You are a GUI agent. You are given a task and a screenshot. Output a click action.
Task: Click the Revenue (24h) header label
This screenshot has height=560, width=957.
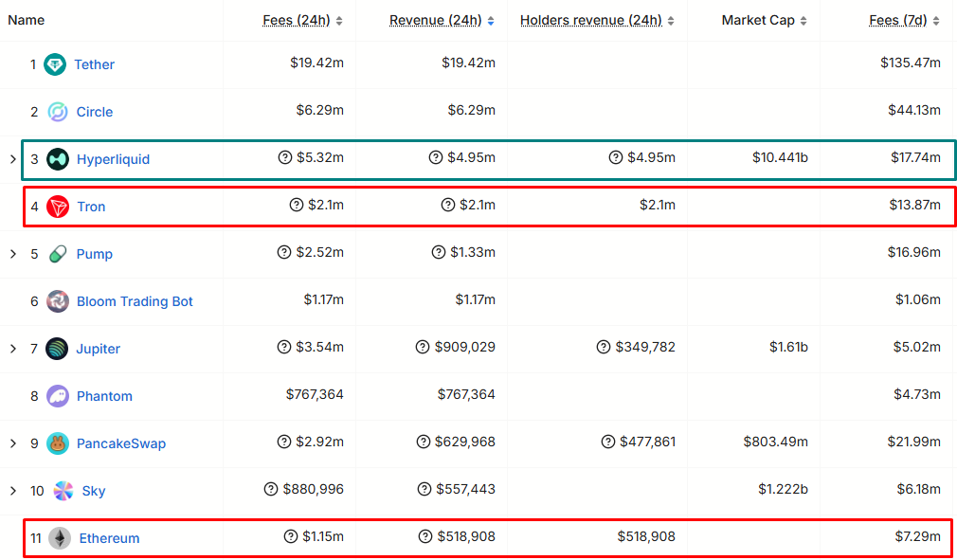[x=436, y=20]
